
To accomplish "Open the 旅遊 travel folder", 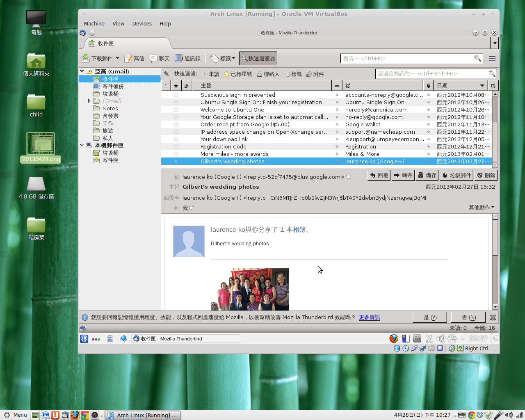I will coord(107,131).
